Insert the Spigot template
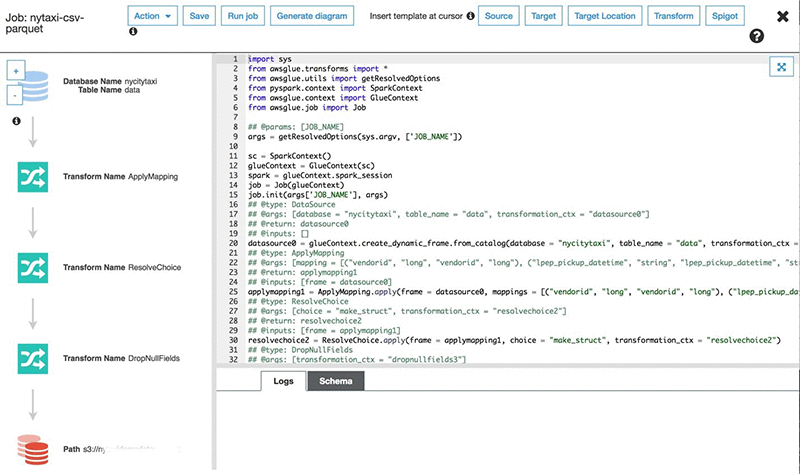Image resolution: width=800 pixels, height=474 pixels. pyautogui.click(x=725, y=16)
